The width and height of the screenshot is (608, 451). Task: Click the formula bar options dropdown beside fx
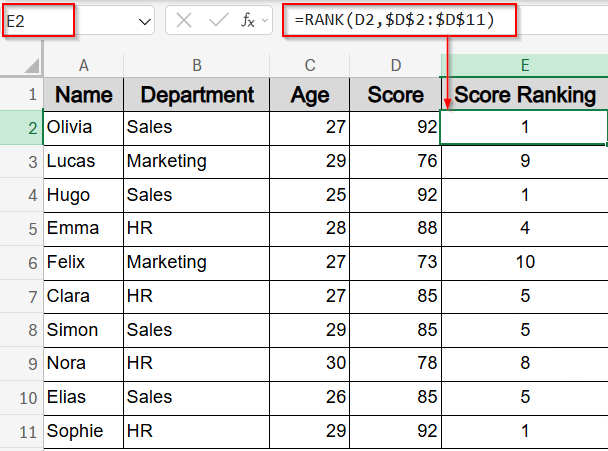coord(265,20)
